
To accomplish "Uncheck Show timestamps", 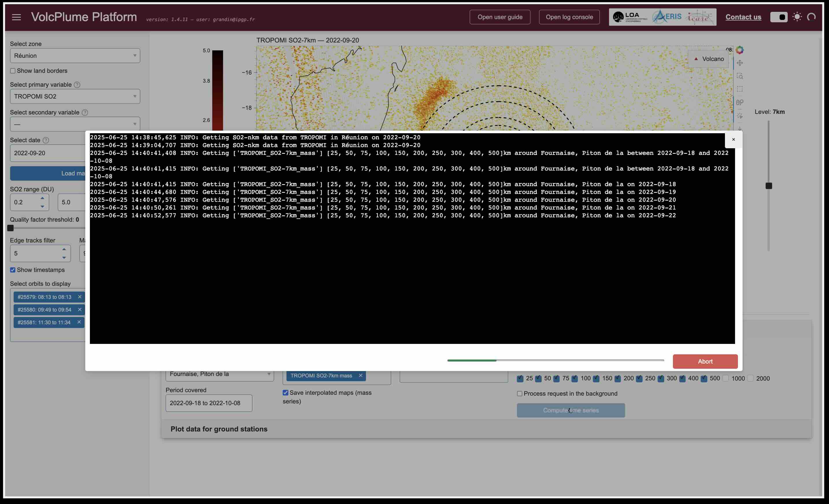I will pos(13,270).
